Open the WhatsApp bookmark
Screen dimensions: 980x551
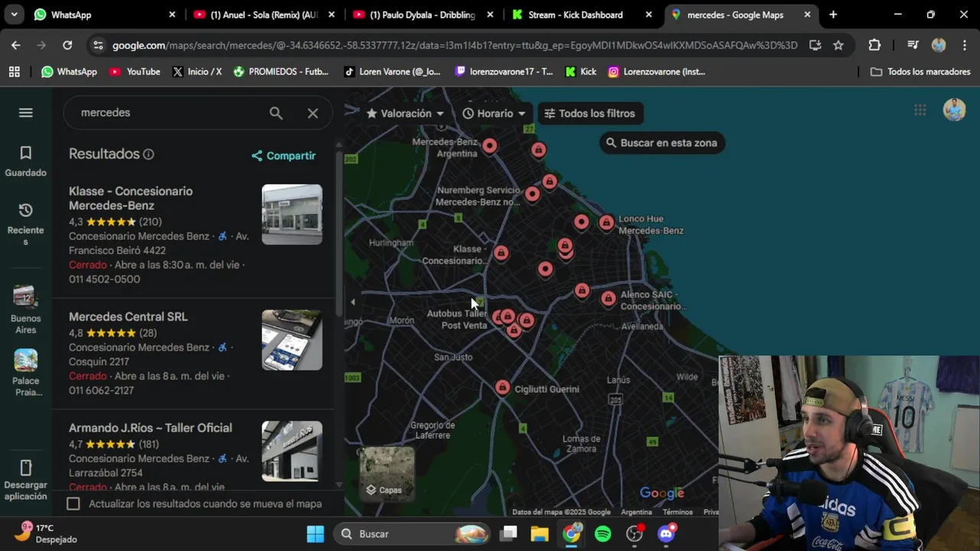69,72
